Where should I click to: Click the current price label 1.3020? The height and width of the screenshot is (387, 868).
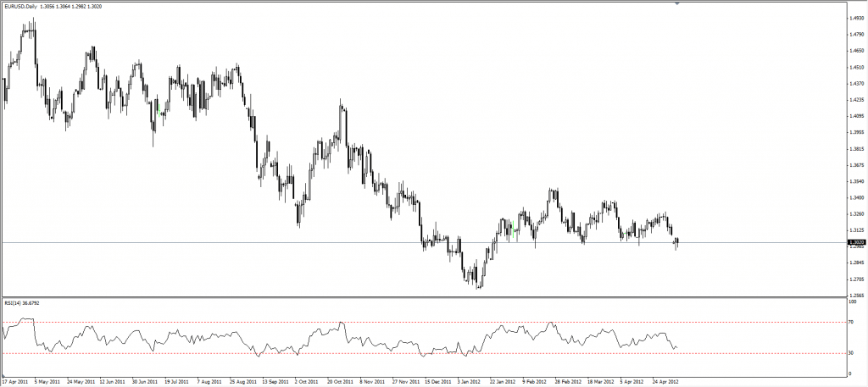[857, 242]
